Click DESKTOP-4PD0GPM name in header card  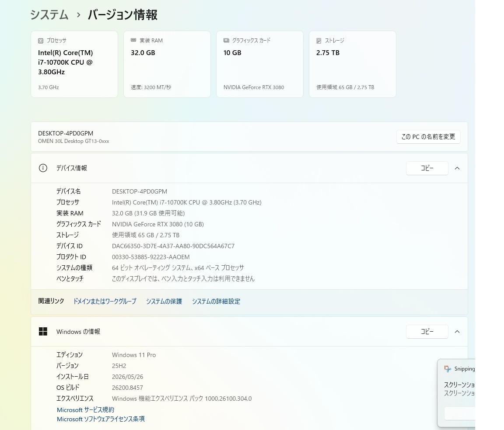[x=66, y=133]
